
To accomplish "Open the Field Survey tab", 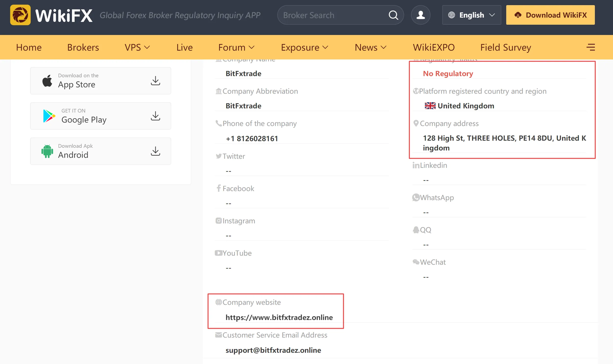I will [505, 47].
